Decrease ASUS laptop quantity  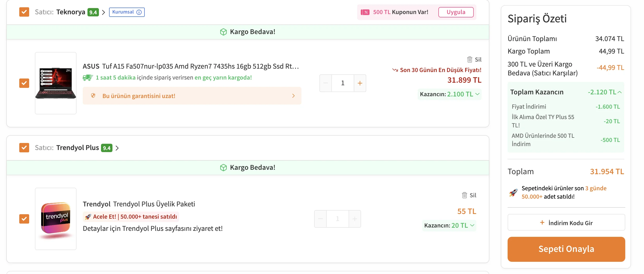(326, 83)
